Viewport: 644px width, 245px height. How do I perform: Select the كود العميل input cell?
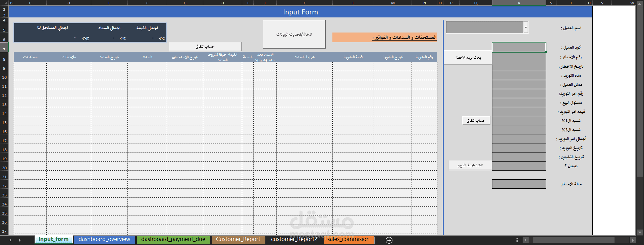pyautogui.click(x=519, y=47)
